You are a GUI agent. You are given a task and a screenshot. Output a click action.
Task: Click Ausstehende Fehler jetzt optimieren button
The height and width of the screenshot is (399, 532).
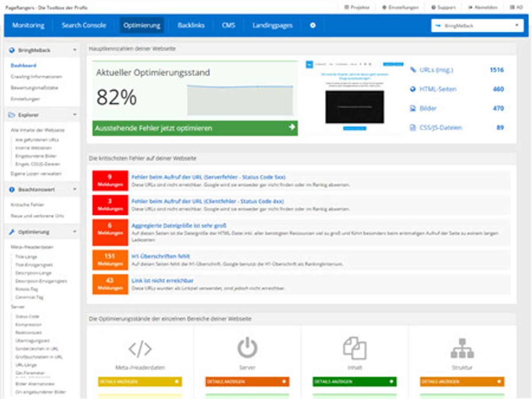coord(195,128)
